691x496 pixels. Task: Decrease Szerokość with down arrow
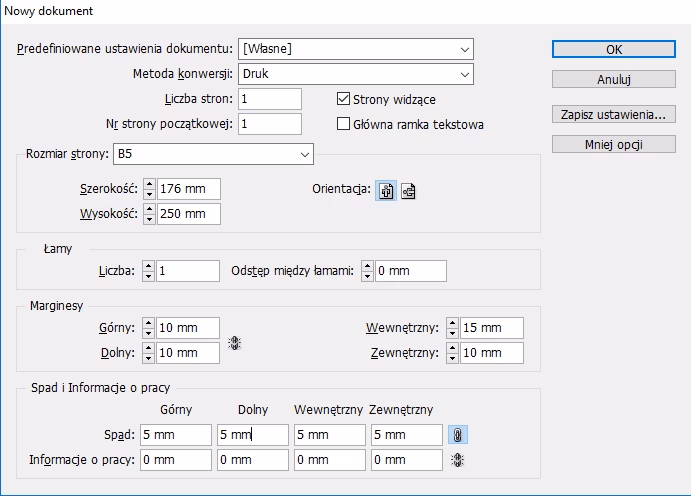tap(149, 194)
